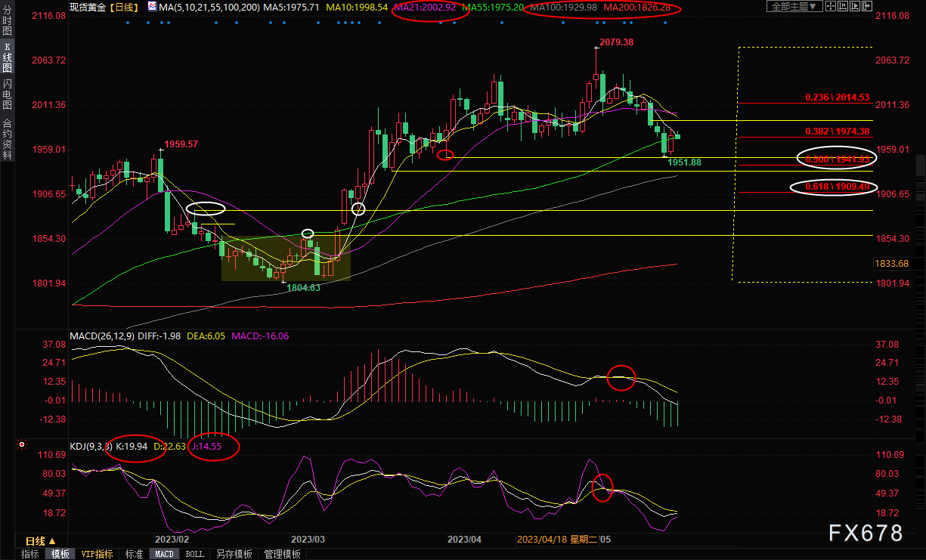Click the 2023/03 date label on time axis
The width and height of the screenshot is (926, 560).
coord(308,540)
